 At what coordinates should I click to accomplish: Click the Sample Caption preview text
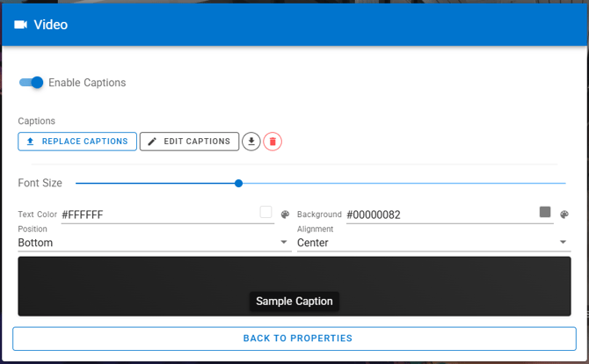294,302
